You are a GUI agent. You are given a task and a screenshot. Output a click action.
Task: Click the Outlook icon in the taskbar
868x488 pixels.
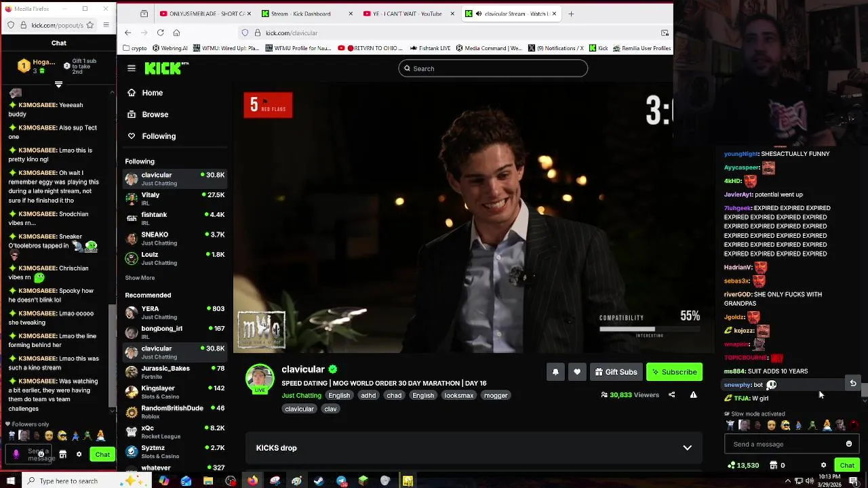click(x=186, y=481)
